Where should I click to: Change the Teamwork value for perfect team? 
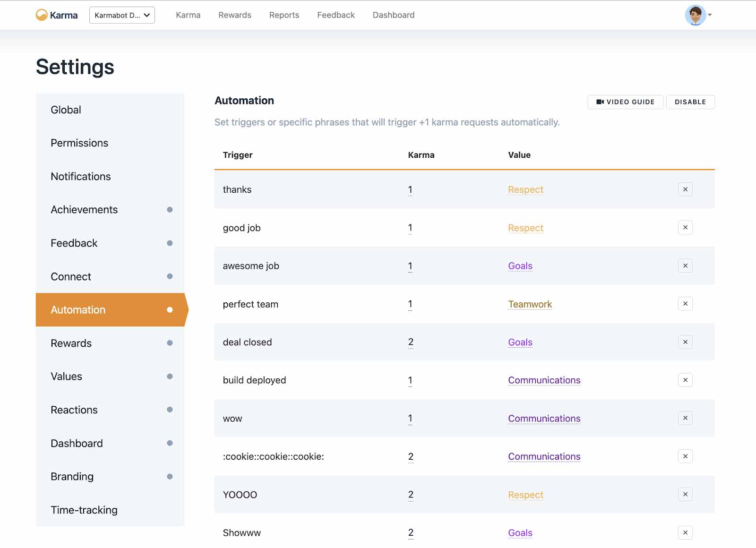coord(530,304)
